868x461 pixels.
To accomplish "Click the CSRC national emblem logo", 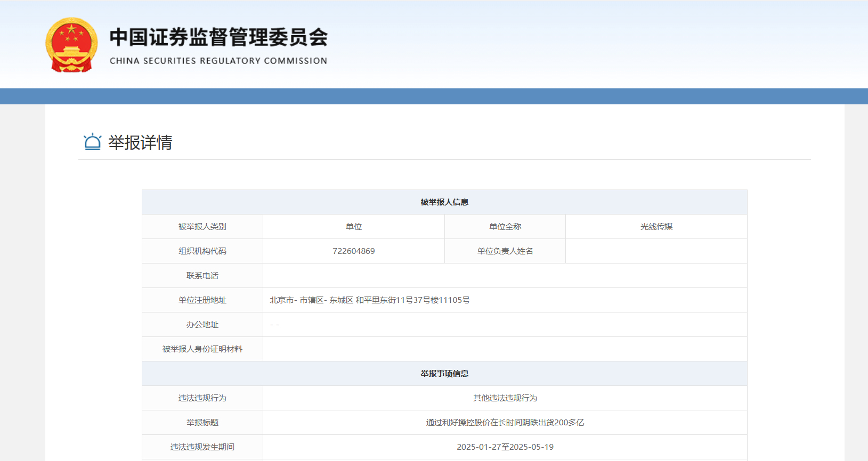I will coord(71,45).
